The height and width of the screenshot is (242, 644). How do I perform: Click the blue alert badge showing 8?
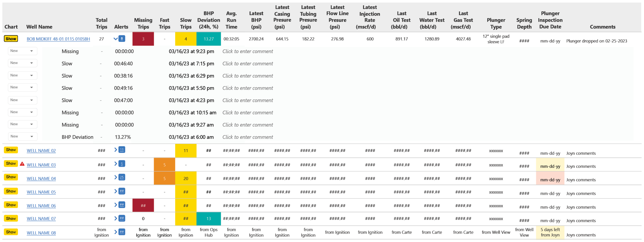(x=122, y=39)
